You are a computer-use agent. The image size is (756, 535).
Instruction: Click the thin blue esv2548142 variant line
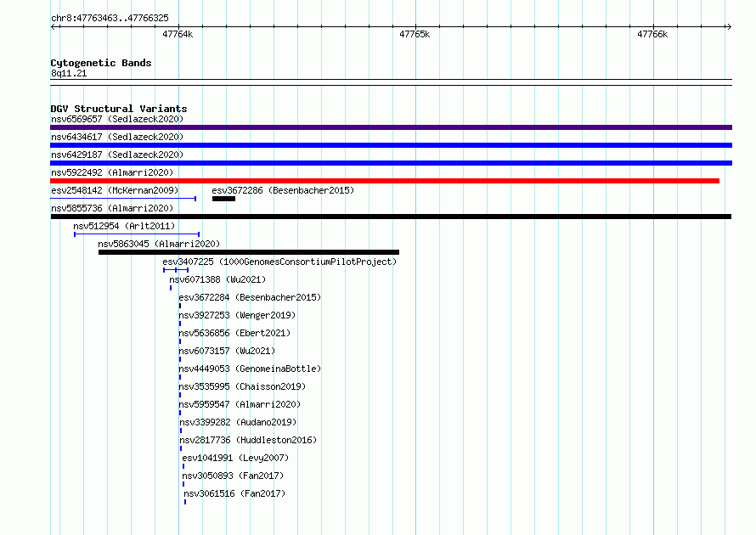coord(123,199)
